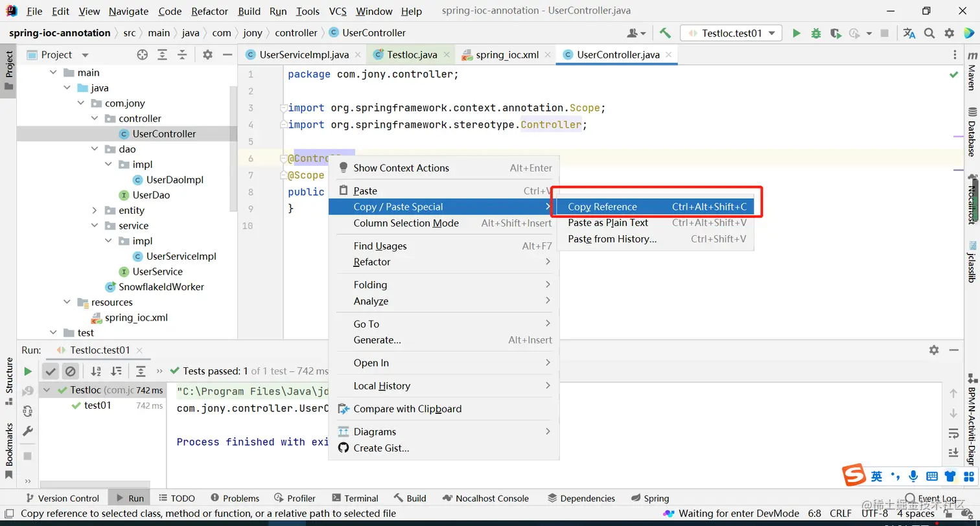
Task: Open the Testloc.test01 run configuration dropdown
Action: tap(731, 33)
